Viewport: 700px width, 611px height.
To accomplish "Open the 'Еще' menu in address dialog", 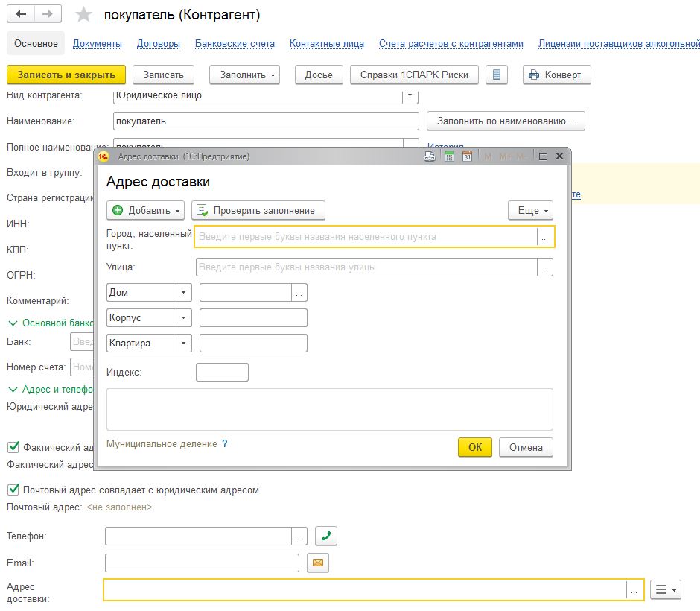I will [530, 211].
